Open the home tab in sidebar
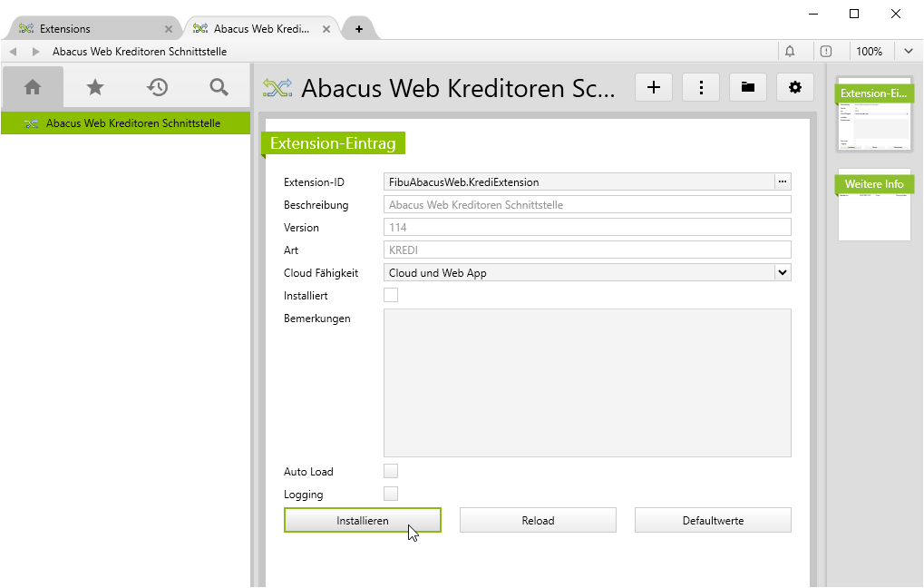924x588 pixels. pos(33,87)
